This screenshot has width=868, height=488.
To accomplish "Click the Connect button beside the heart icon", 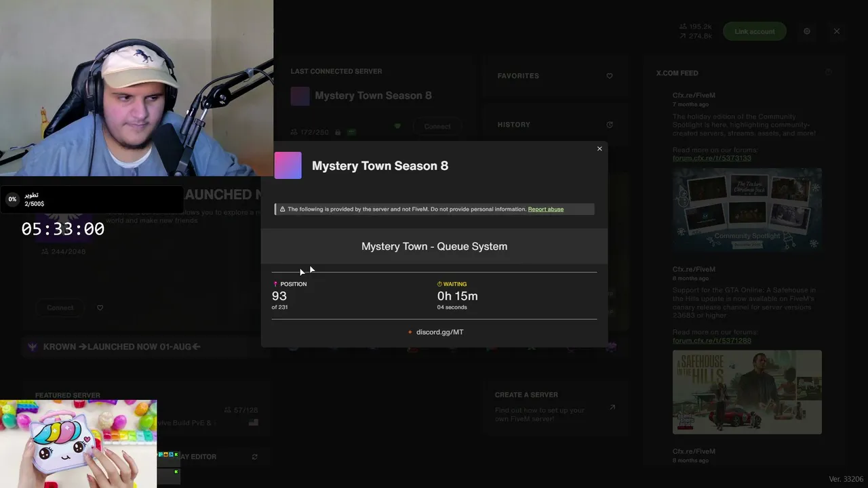I will [x=60, y=308].
